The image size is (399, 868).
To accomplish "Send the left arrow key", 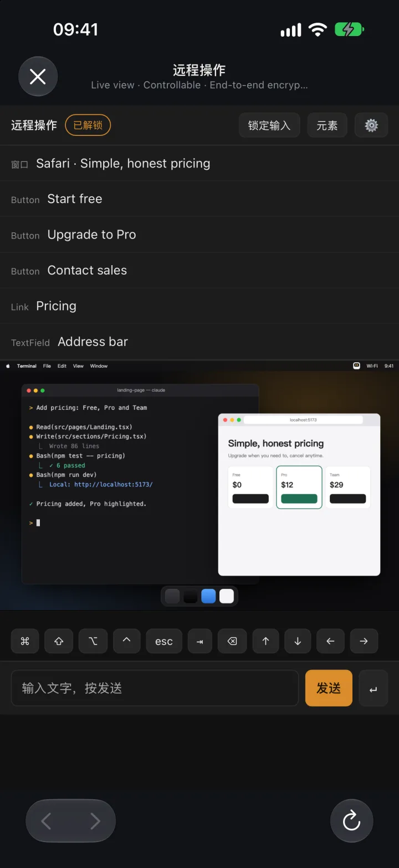I will click(330, 641).
